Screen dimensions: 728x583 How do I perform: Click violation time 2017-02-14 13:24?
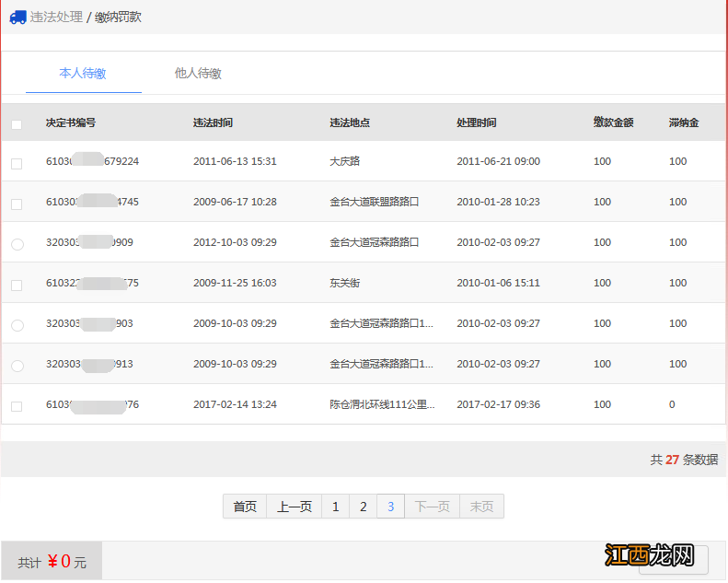pyautogui.click(x=235, y=404)
